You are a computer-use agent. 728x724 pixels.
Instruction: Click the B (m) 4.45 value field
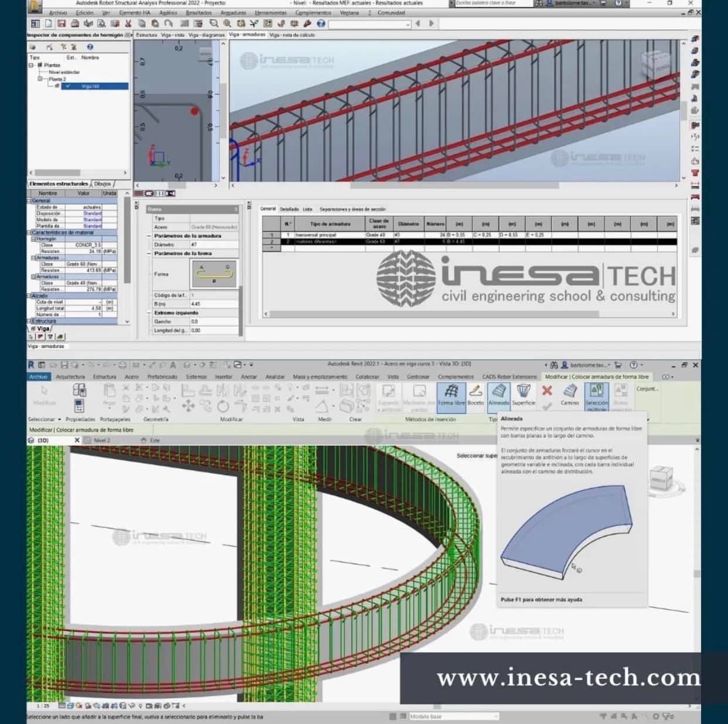coord(213,304)
